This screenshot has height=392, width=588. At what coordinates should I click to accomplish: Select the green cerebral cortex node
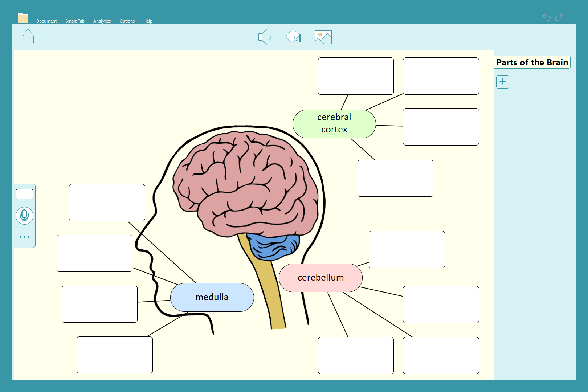tap(334, 124)
